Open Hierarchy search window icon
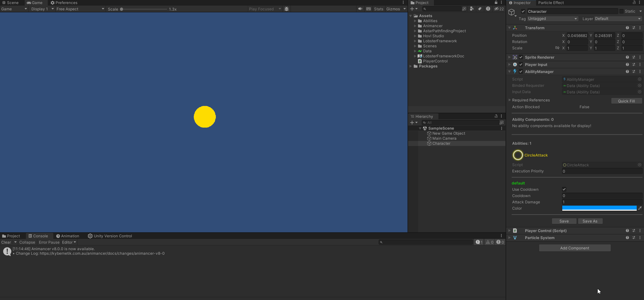 tap(502, 123)
